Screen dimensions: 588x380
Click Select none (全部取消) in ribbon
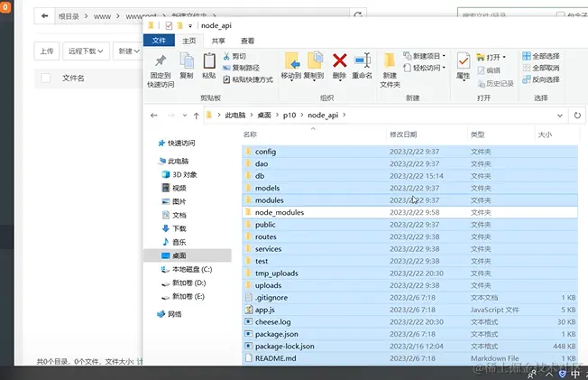pyautogui.click(x=541, y=68)
